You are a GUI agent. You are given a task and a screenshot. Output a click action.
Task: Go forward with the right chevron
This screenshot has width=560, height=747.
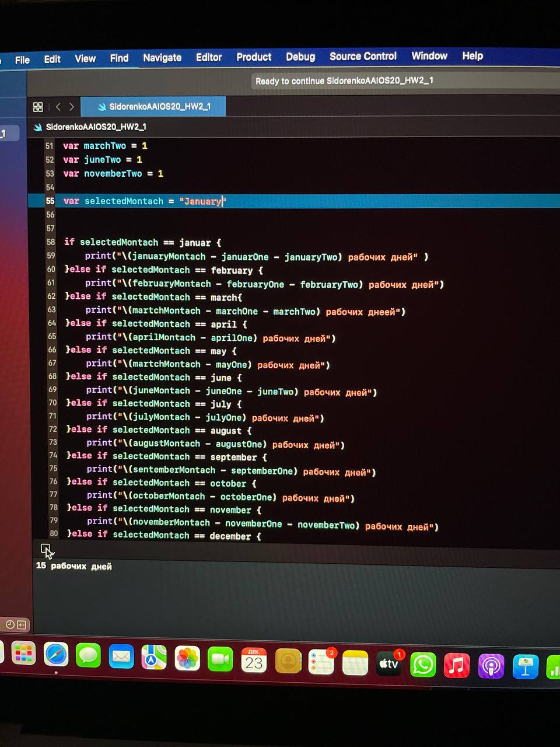(71, 107)
